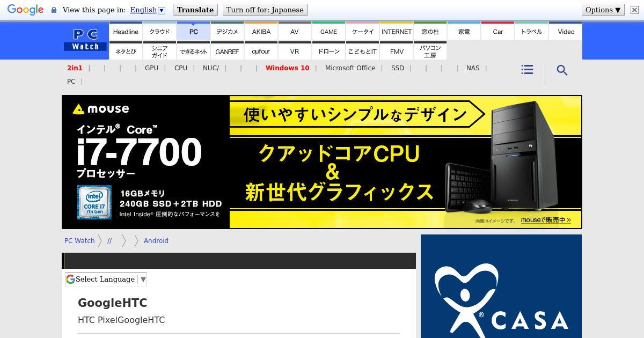This screenshot has width=644, height=338.
Task: Open the AV tab
Action: coord(295,31)
